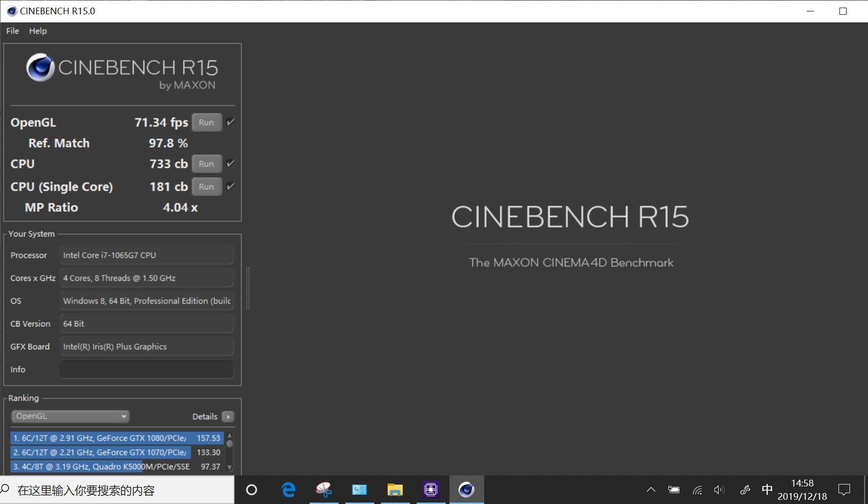Viewport: 868px width, 504px height.
Task: Click the Details arrow button
Action: pyautogui.click(x=228, y=417)
